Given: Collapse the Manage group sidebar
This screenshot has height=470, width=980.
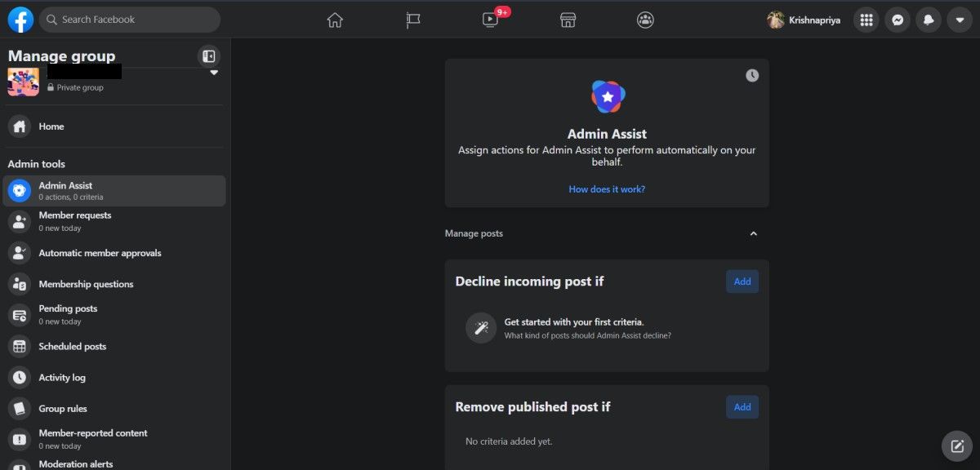Looking at the screenshot, I should (x=209, y=55).
